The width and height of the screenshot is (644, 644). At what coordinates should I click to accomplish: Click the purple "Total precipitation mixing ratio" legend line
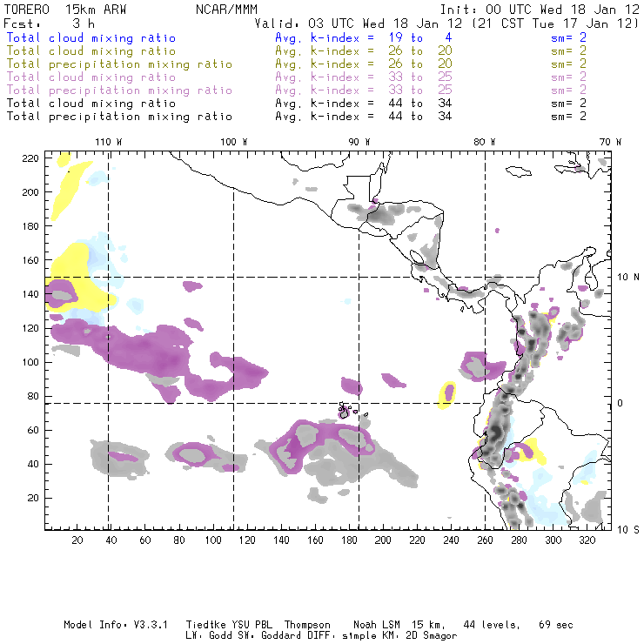tap(119, 91)
